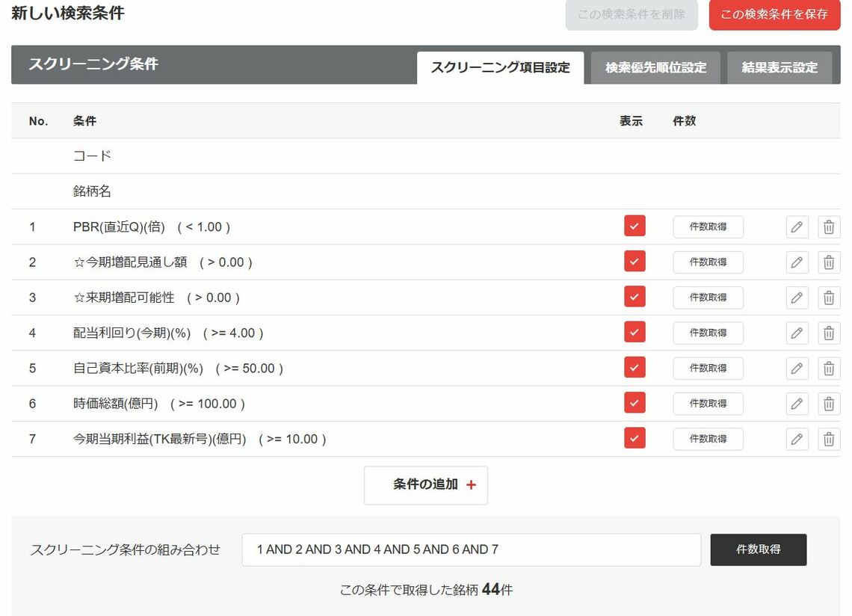852x616 pixels.
Task: Edit the PBR(直近Q) condition with pencil icon
Action: coord(797,227)
